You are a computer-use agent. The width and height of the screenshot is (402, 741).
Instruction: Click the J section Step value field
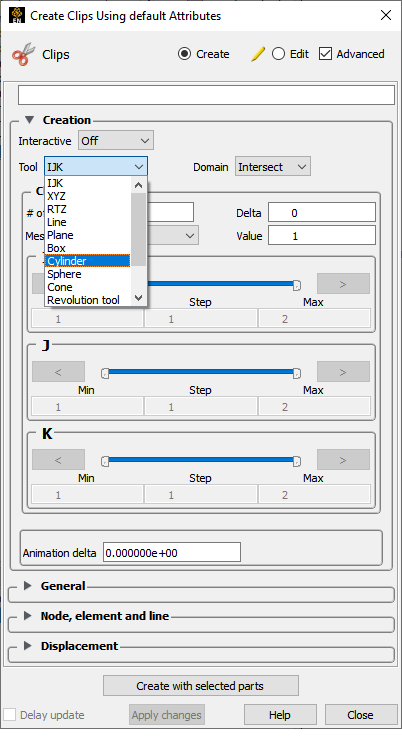point(201,407)
